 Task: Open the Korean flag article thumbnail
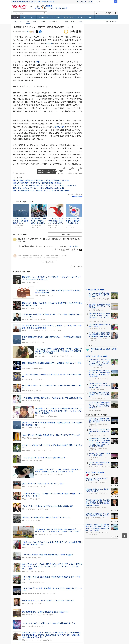coord(74,210)
